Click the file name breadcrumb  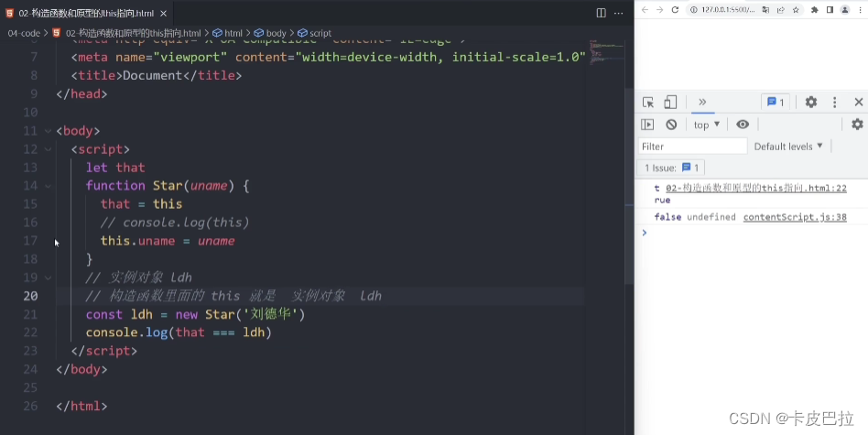(133, 33)
